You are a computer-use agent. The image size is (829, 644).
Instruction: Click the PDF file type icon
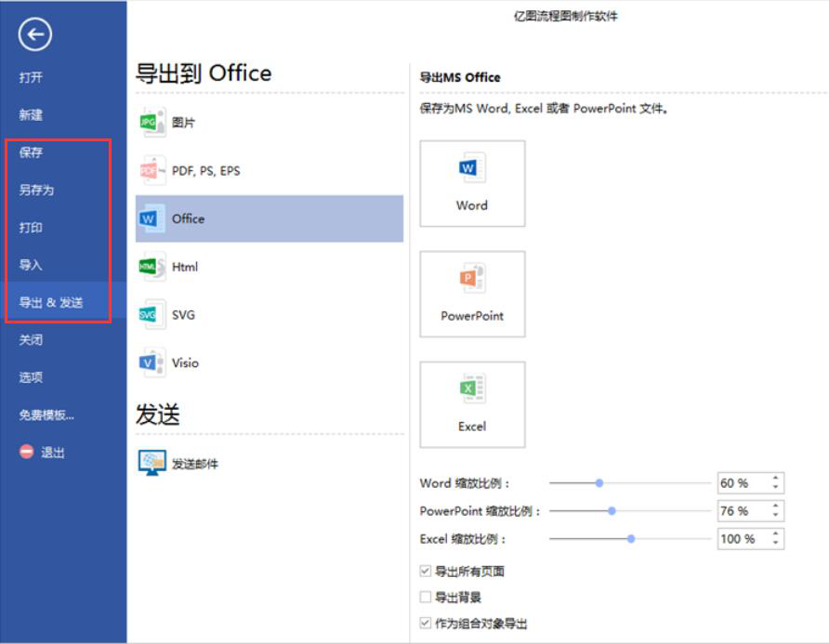tap(152, 170)
